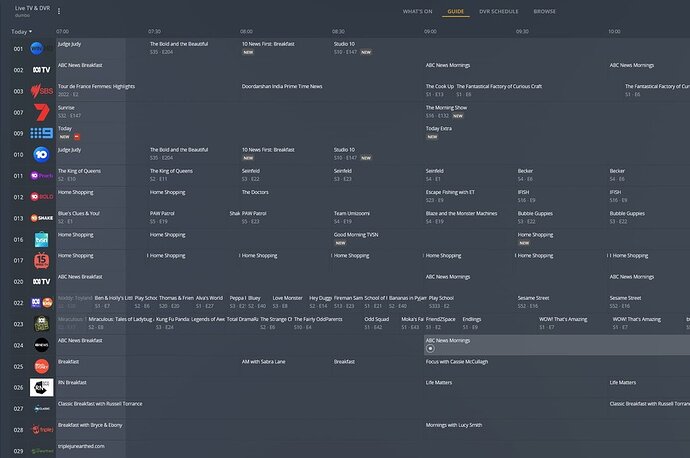Viewport: 690px width, 458px height.
Task: Select Studio 10 on channel 010
Action: point(344,150)
